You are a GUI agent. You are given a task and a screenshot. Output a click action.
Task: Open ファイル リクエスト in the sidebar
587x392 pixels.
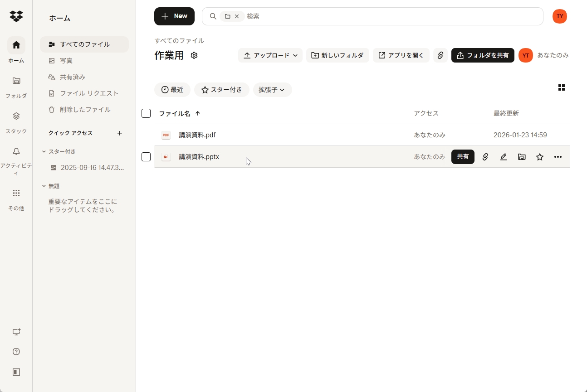(84, 93)
